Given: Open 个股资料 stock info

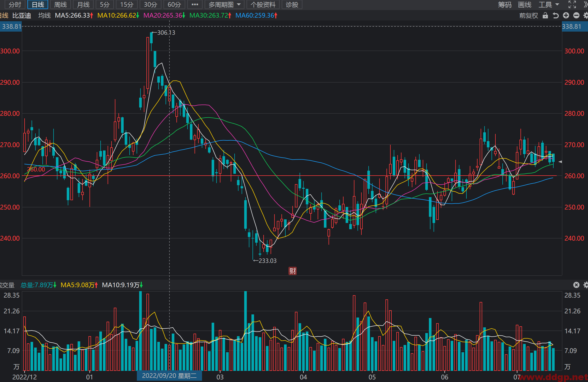Looking at the screenshot, I should click(x=263, y=4).
